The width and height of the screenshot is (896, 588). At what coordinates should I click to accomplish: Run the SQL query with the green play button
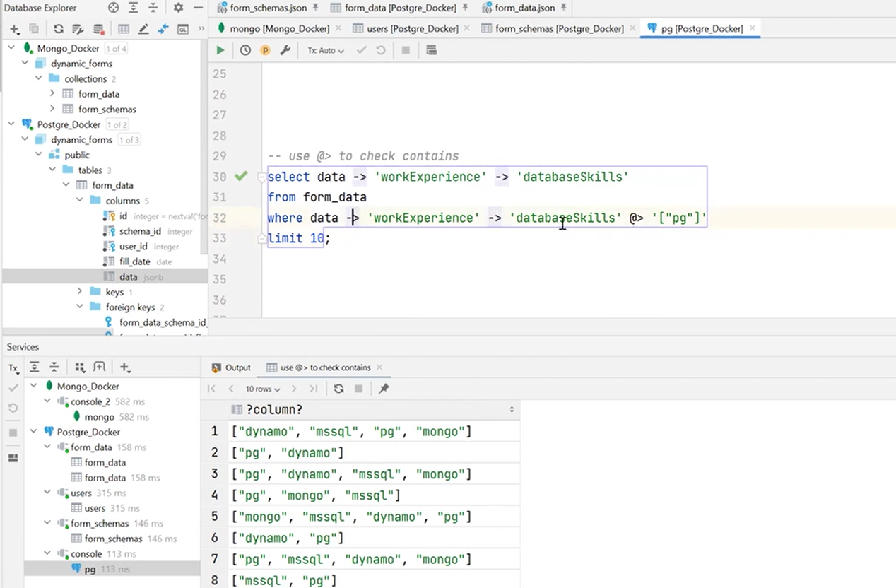point(220,49)
